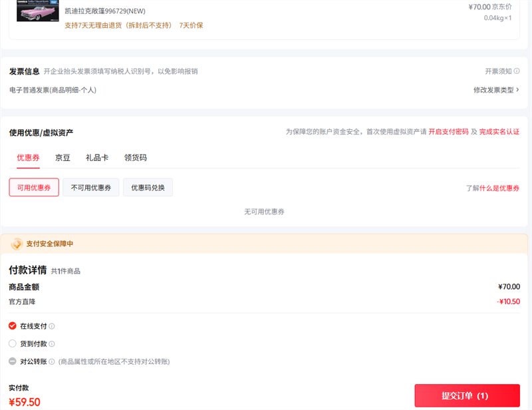Viewport: 532px width, 410px height.
Task: Open the 领货码 tab
Action: [x=136, y=158]
